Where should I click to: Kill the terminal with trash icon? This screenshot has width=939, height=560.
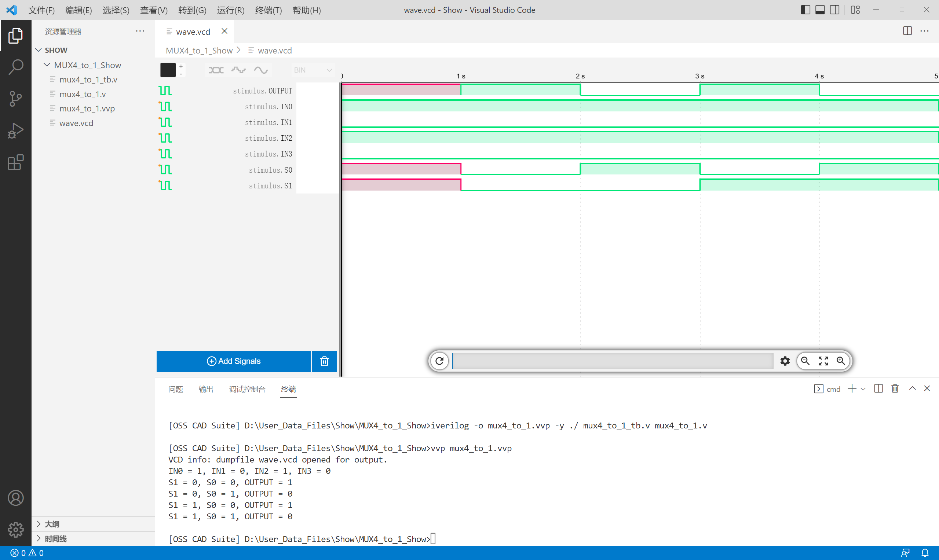click(895, 389)
